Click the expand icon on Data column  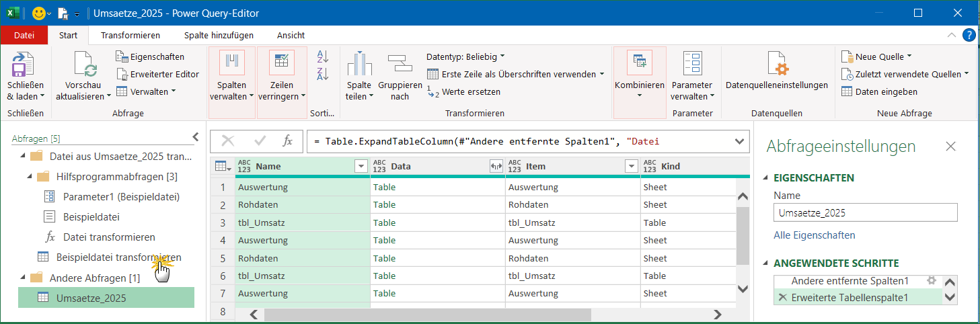496,166
